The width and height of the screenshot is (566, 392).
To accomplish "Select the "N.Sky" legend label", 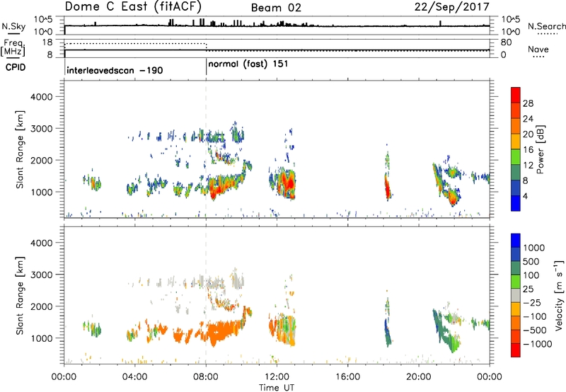I will 13,26.
